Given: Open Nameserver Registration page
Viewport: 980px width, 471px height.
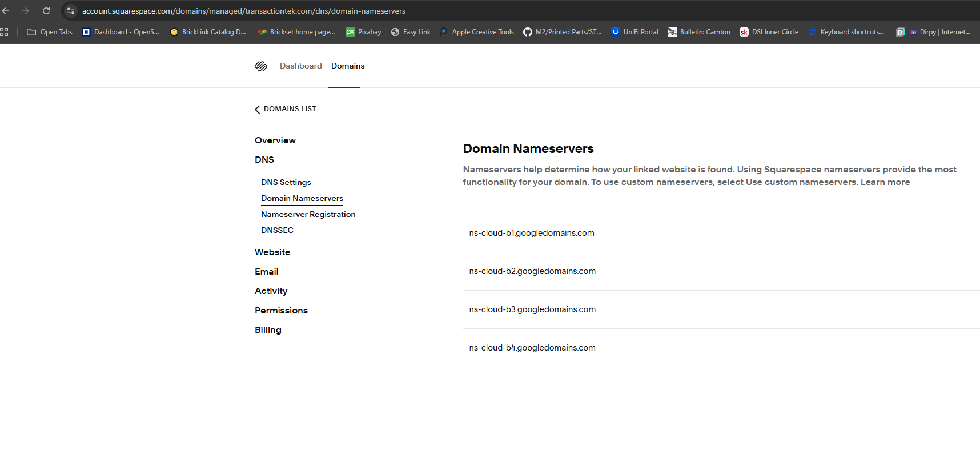Looking at the screenshot, I should (308, 215).
